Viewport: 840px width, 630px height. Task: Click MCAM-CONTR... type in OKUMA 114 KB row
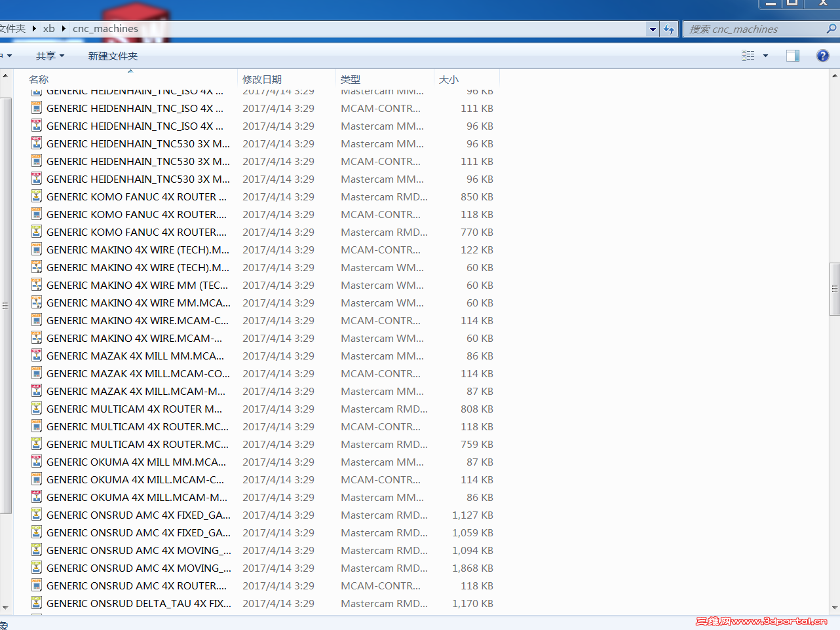pos(381,479)
